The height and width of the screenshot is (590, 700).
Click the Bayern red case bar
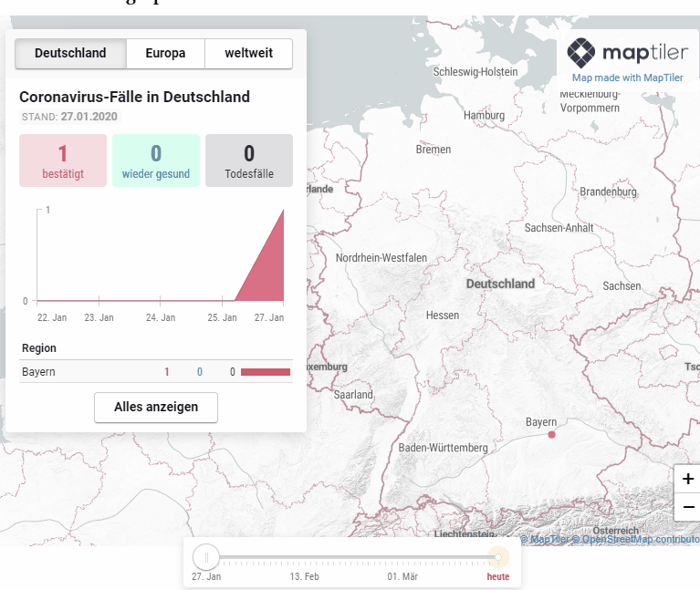(266, 372)
